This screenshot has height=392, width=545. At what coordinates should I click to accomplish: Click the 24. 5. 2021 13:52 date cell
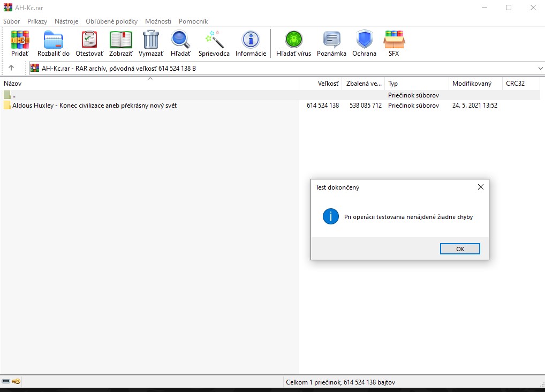[x=474, y=105]
